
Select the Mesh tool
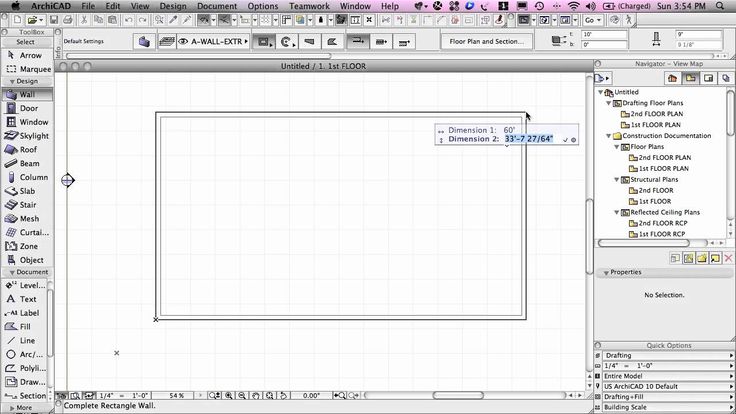27,219
